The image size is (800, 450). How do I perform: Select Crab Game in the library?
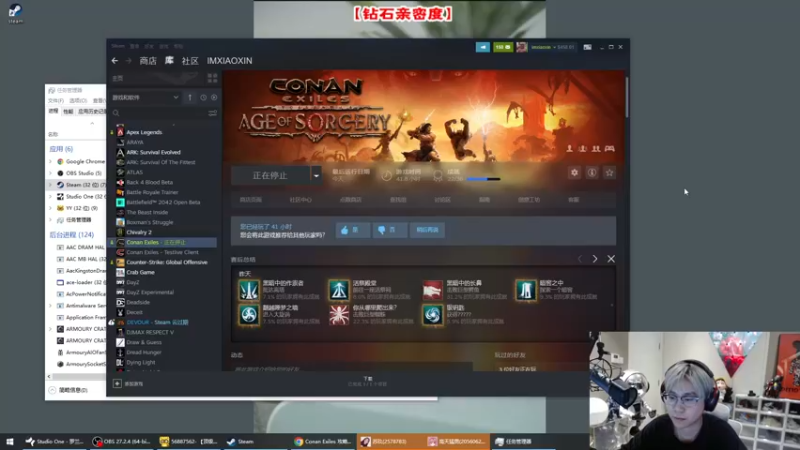coord(140,272)
